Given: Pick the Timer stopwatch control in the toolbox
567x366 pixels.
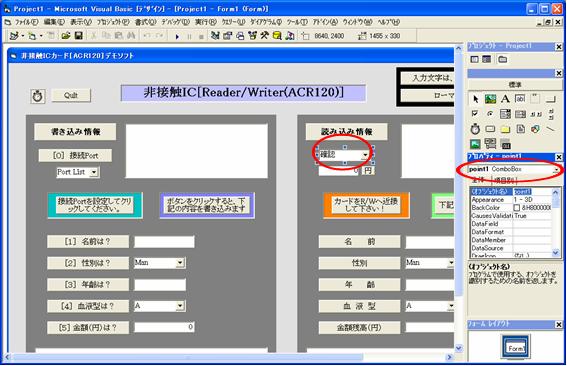Looking at the screenshot, I should point(475,129).
